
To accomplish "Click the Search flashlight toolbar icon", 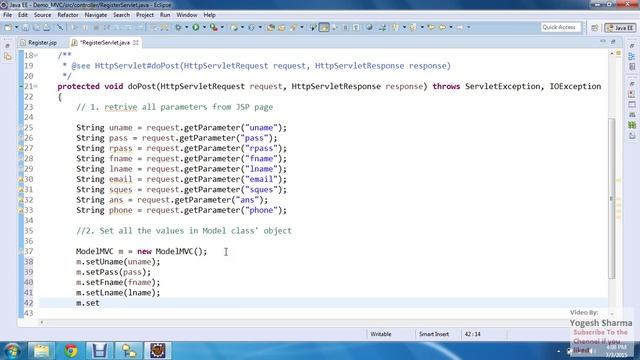I will tap(293, 27).
